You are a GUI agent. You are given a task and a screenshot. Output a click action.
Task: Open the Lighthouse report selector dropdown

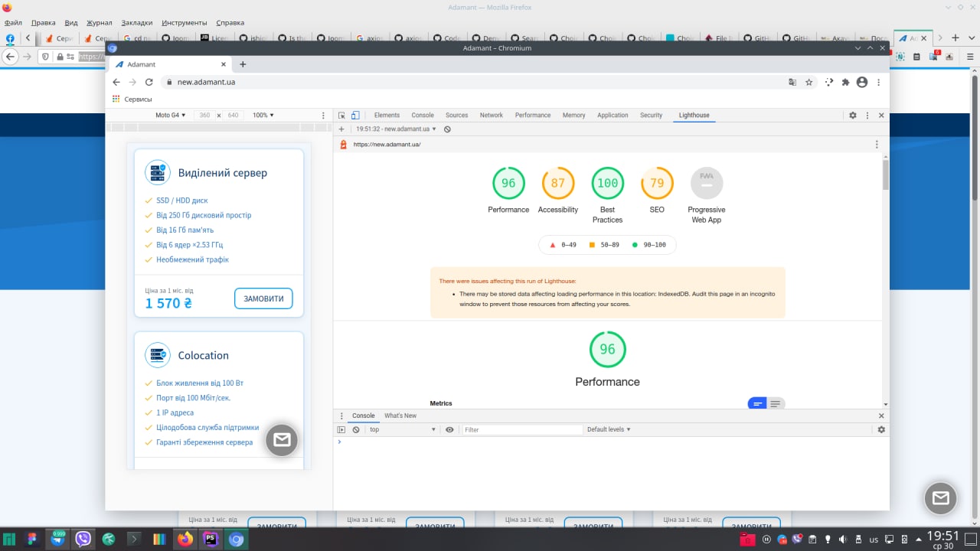(396, 129)
